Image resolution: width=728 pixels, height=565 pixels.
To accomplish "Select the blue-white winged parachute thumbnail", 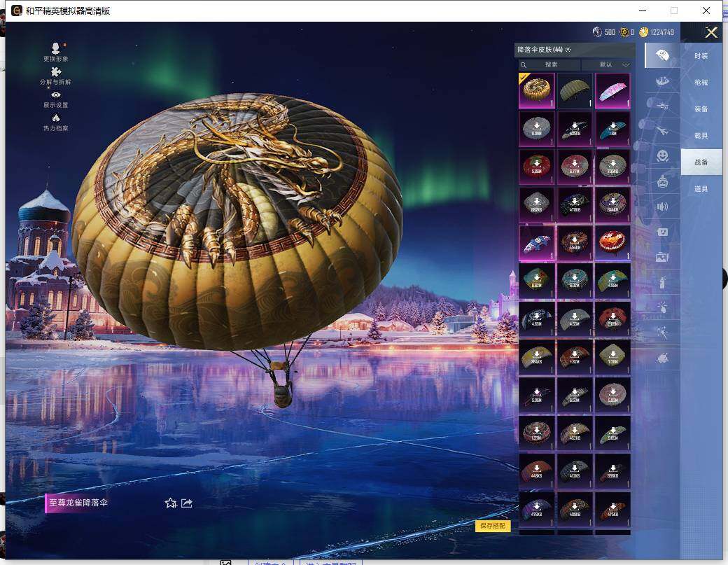I will tap(536, 243).
